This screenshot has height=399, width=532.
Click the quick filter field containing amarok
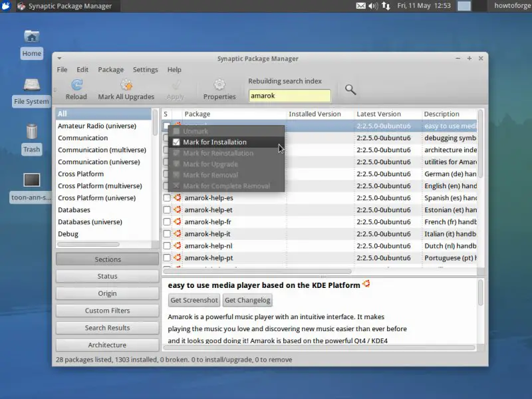tap(290, 96)
